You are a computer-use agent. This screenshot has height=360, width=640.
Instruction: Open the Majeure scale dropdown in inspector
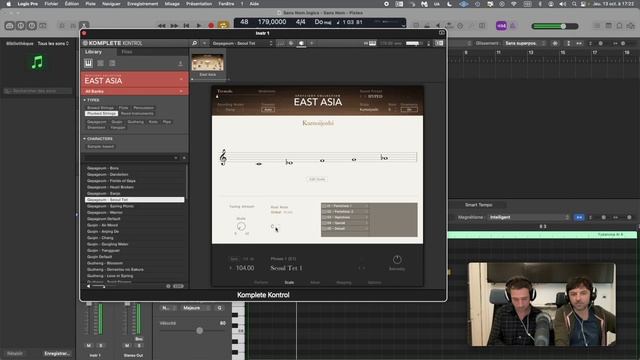click(196, 308)
